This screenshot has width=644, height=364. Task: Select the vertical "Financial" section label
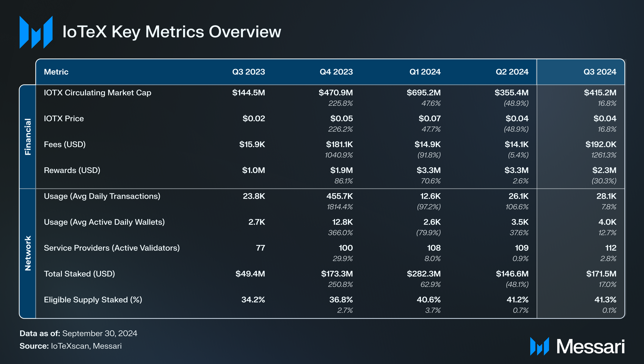point(28,137)
